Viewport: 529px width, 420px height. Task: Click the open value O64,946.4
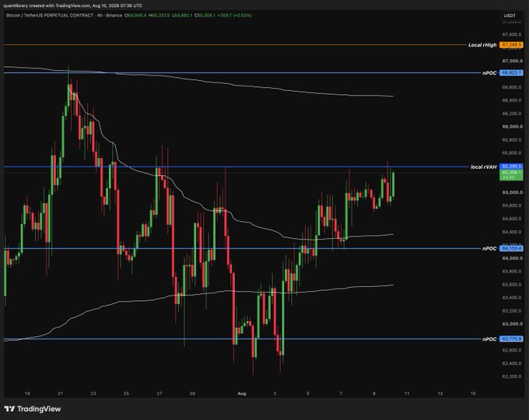tap(135, 16)
